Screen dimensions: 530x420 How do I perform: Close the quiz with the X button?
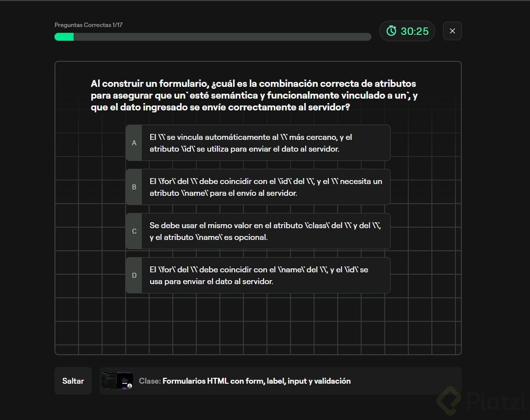pos(452,31)
